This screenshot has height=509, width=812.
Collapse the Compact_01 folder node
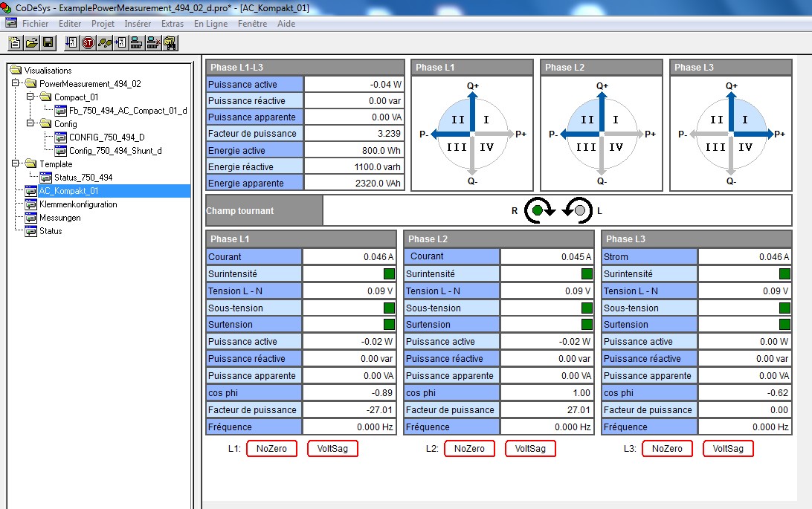tap(30, 96)
